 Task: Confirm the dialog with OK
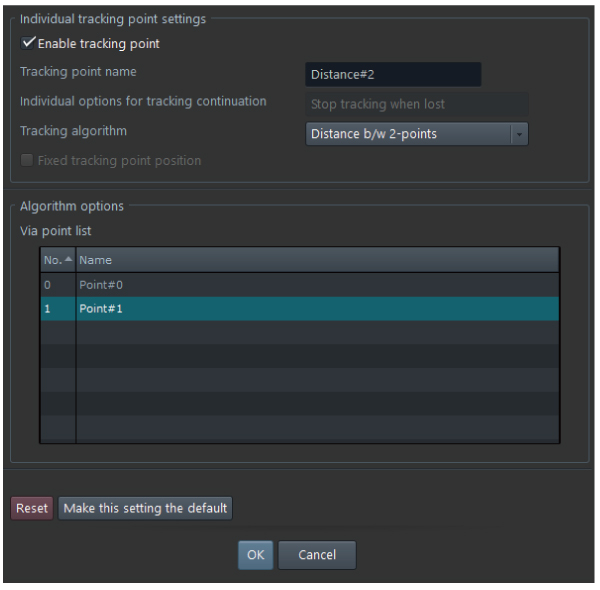255,555
